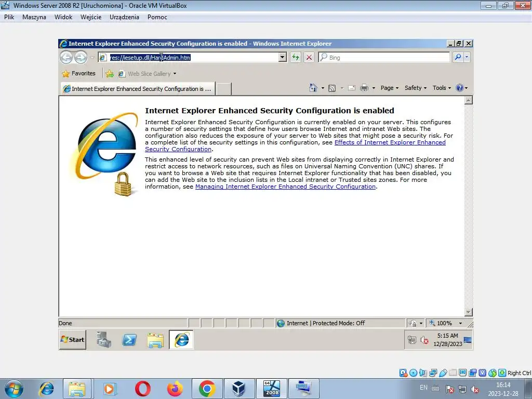532x399 pixels.
Task: Click Internet Explorer in guest taskbar
Action: 181,340
